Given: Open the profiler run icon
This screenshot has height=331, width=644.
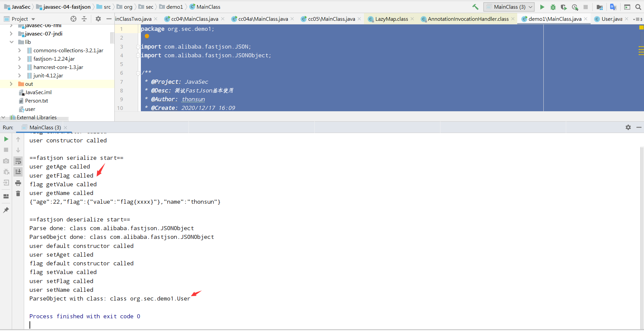Looking at the screenshot, I should pos(575,7).
